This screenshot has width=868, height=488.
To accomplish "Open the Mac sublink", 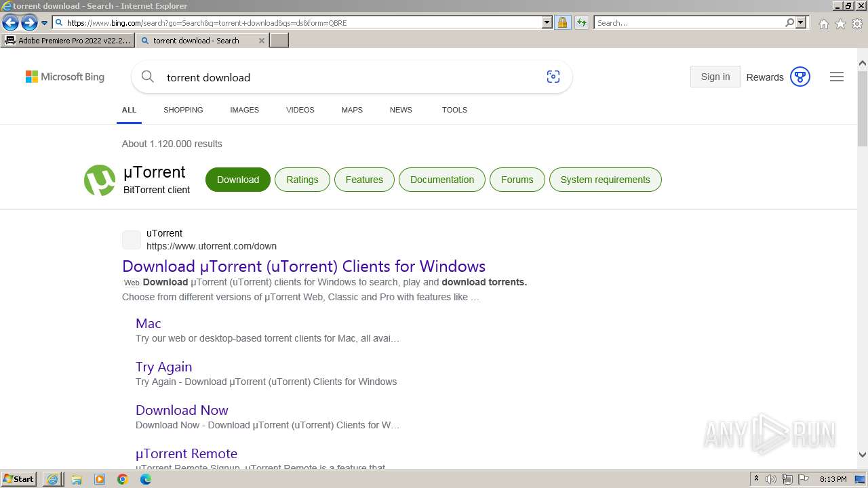I will pos(149,323).
